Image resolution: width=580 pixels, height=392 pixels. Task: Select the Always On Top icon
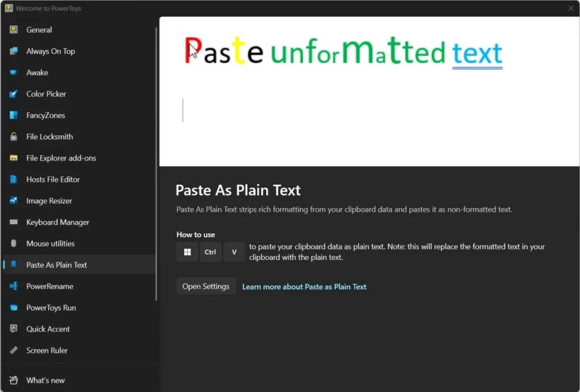pos(14,52)
